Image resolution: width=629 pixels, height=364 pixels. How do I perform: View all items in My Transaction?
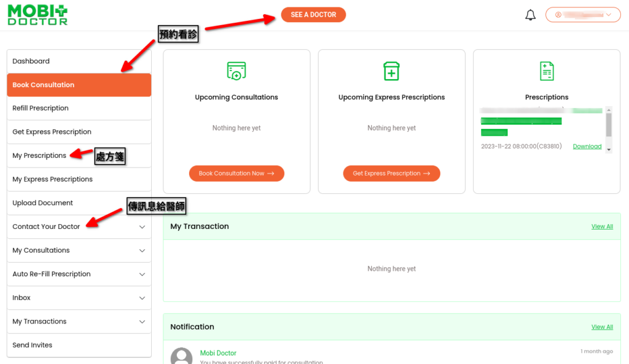pyautogui.click(x=601, y=227)
